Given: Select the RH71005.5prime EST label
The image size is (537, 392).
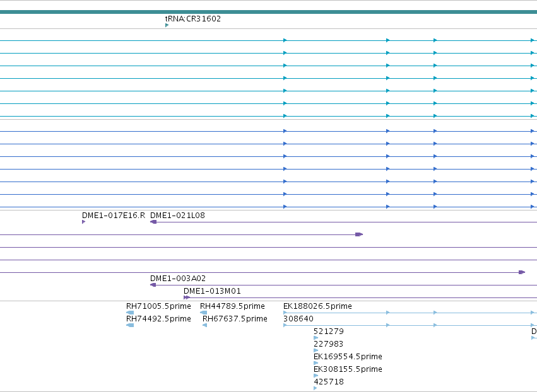Looking at the screenshot, I should pyautogui.click(x=158, y=306).
